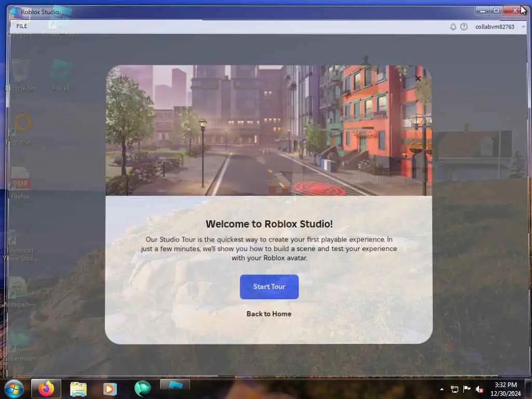
Task: Click the Welcome to Roblox Studio! heading
Action: (269, 224)
